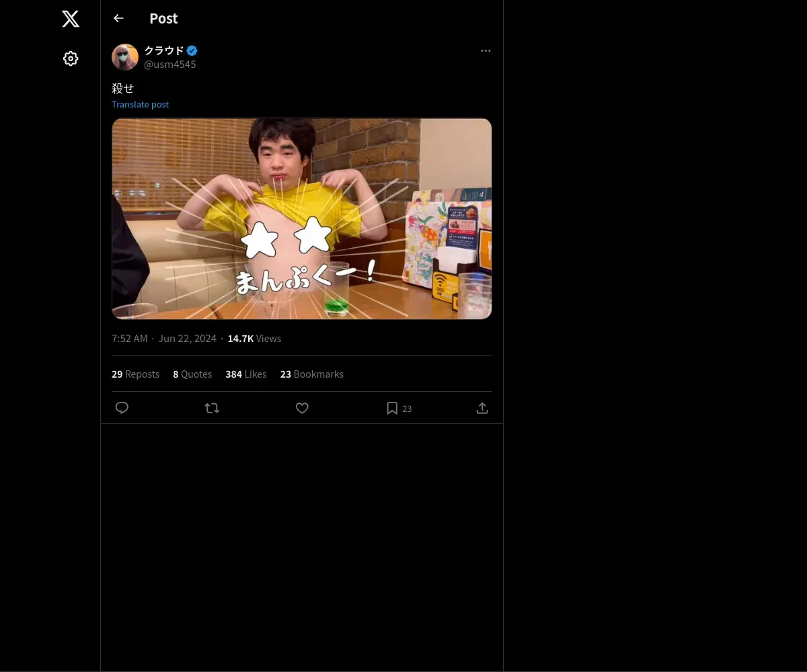Bookmark the post with bookmark icon
The width and height of the screenshot is (807, 672).
coord(392,408)
